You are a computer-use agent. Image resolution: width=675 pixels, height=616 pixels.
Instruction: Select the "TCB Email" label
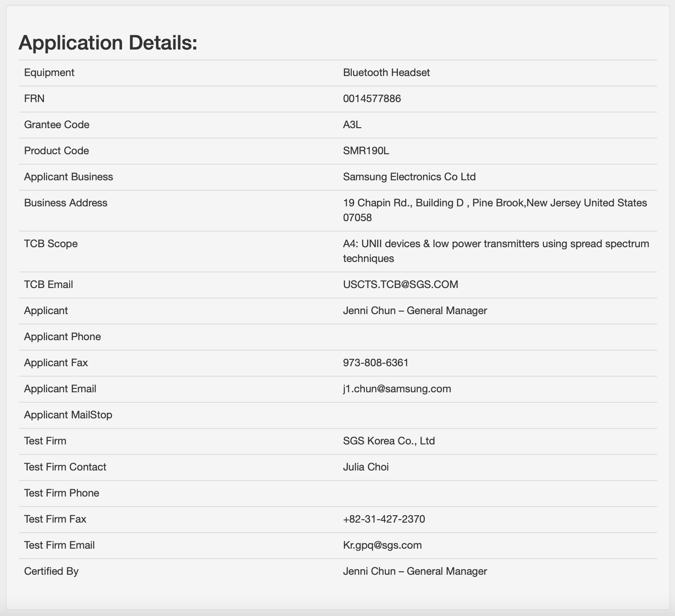click(x=49, y=285)
